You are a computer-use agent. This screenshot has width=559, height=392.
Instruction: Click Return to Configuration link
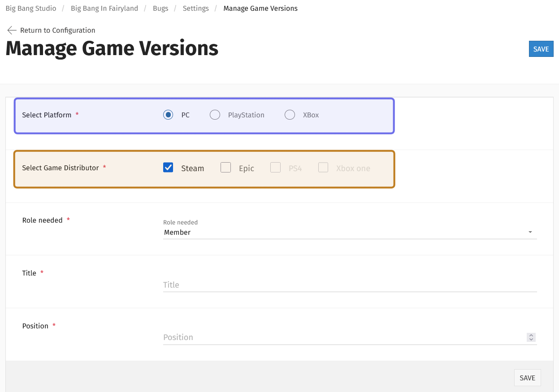tap(57, 30)
